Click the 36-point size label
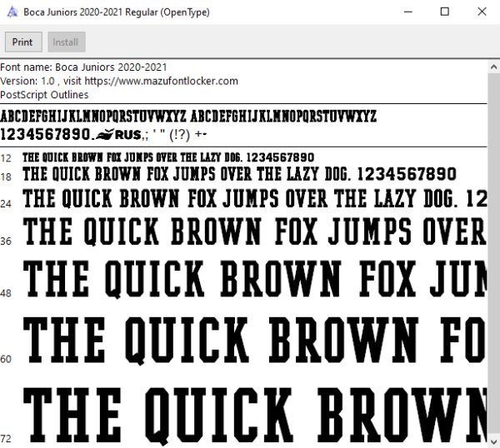This screenshot has width=500, height=448. point(6,241)
